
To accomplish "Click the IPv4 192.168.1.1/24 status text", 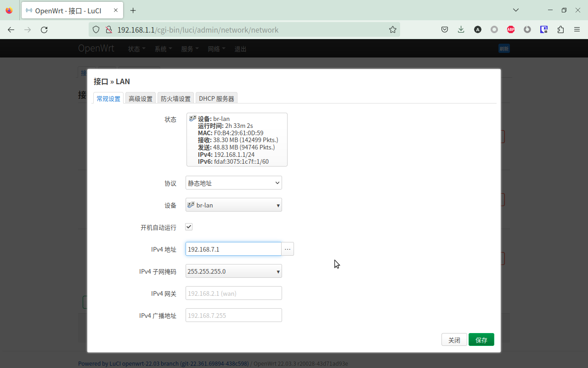I will (226, 155).
